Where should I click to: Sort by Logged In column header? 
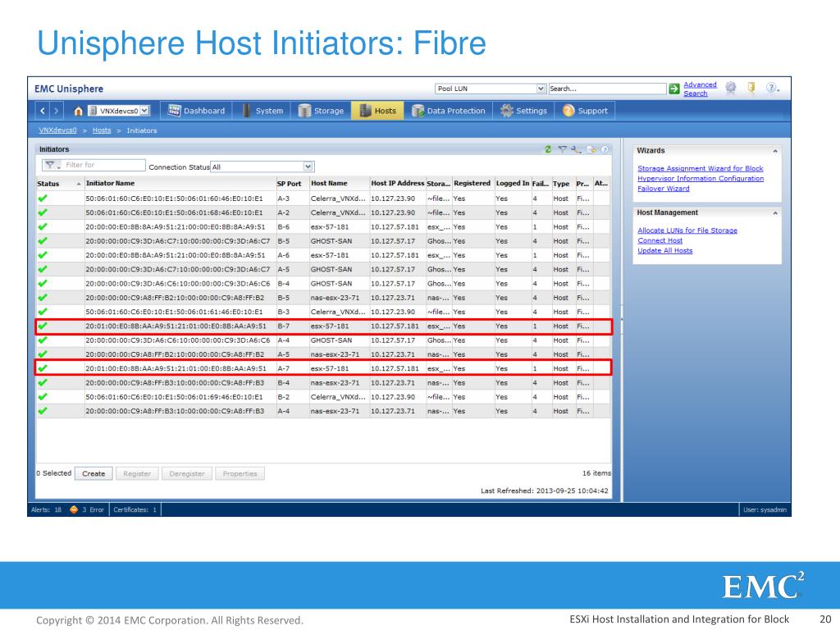[x=512, y=184]
